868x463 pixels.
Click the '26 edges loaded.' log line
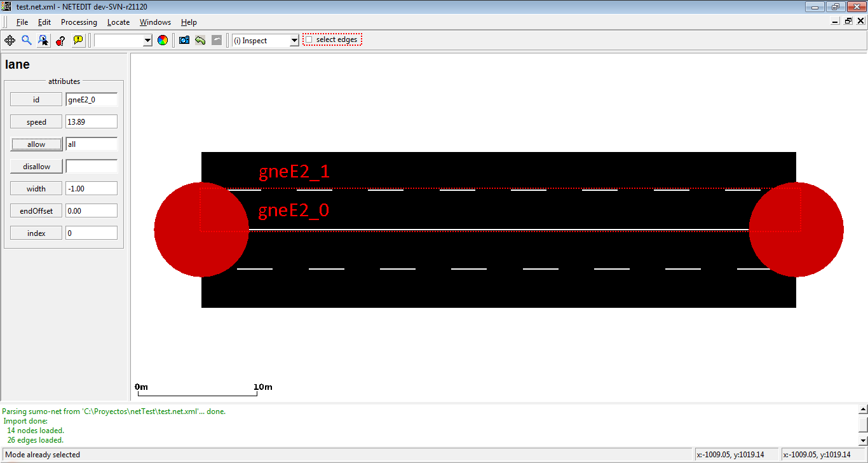(36, 440)
